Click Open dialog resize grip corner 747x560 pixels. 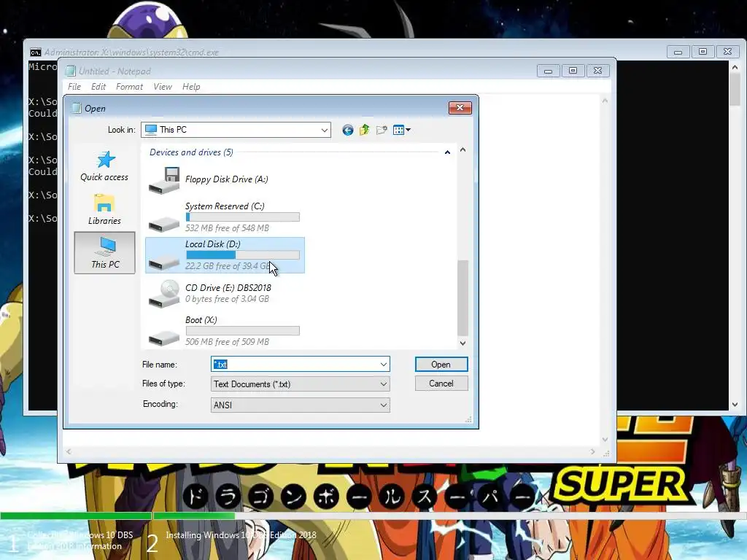point(469,419)
